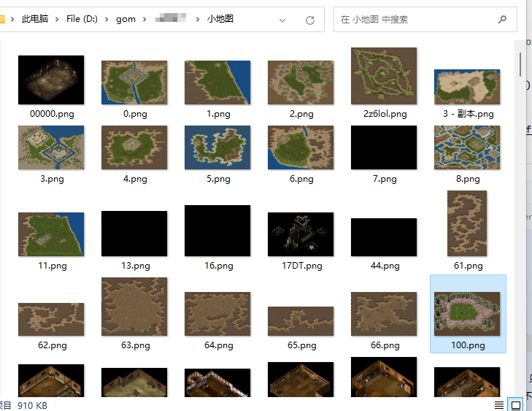
Task: Go to the gom folder breadcrumb
Action: (126, 19)
